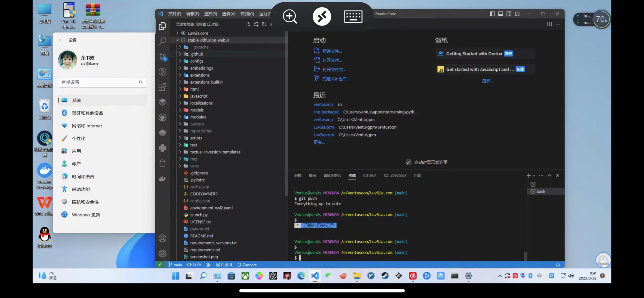Switch to the SQL CONSOLE panel tab
Screen dimensions: 644x298
click(395, 176)
